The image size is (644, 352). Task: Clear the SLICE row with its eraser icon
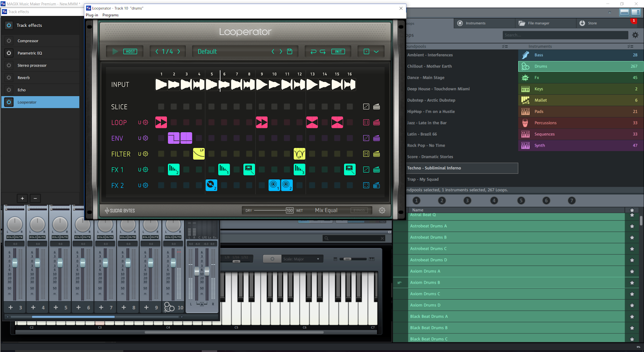pos(377,107)
